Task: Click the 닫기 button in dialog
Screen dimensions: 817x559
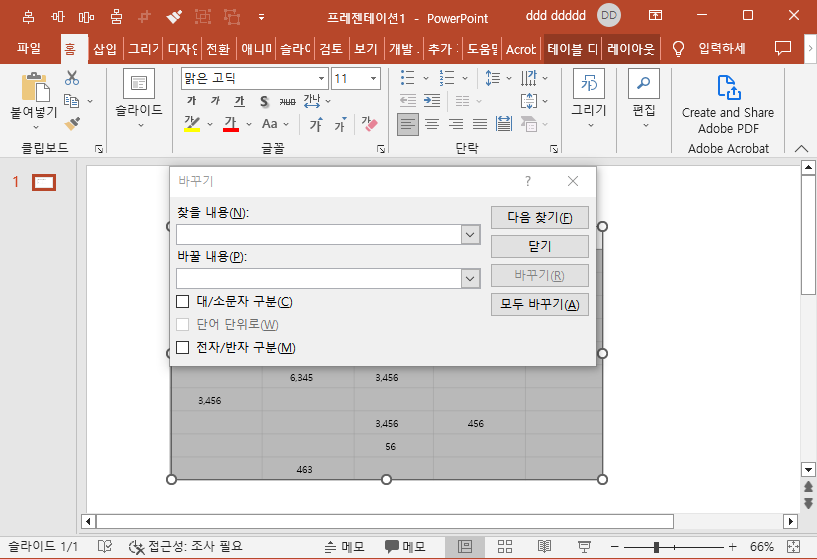Action: click(540, 246)
